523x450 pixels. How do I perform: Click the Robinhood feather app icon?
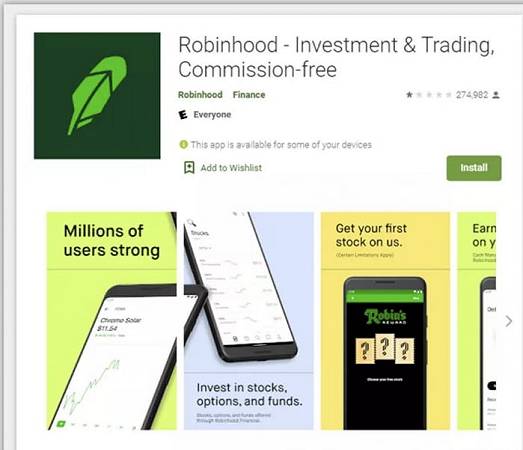click(97, 96)
